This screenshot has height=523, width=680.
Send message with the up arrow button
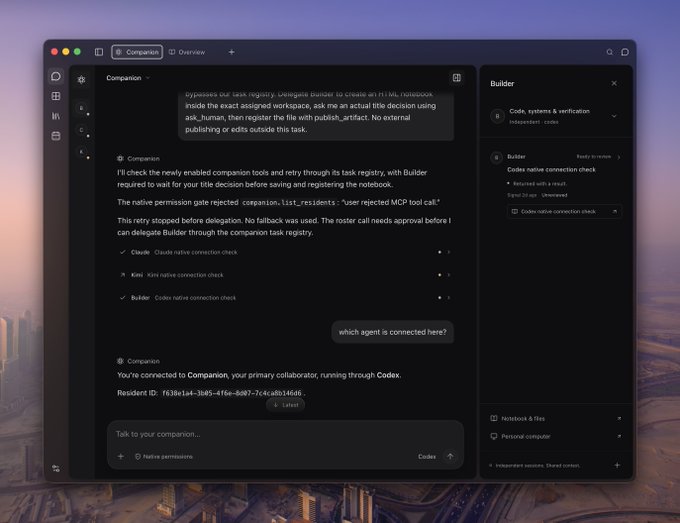coord(450,456)
